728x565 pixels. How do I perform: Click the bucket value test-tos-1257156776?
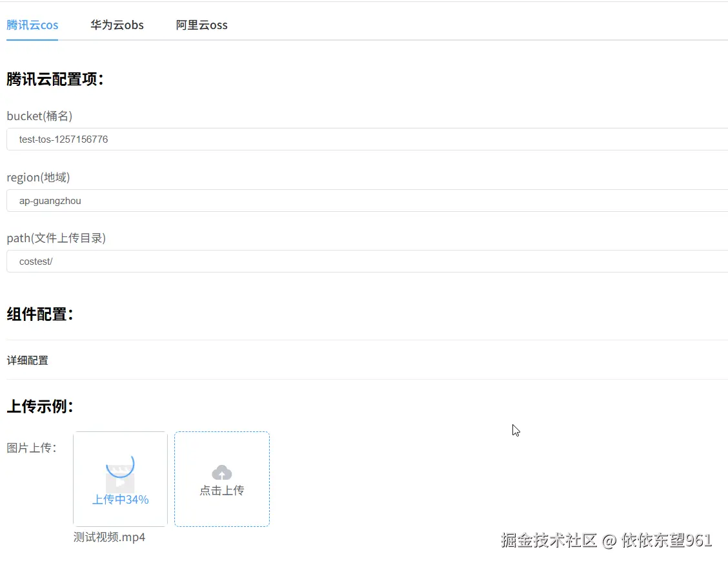(63, 139)
